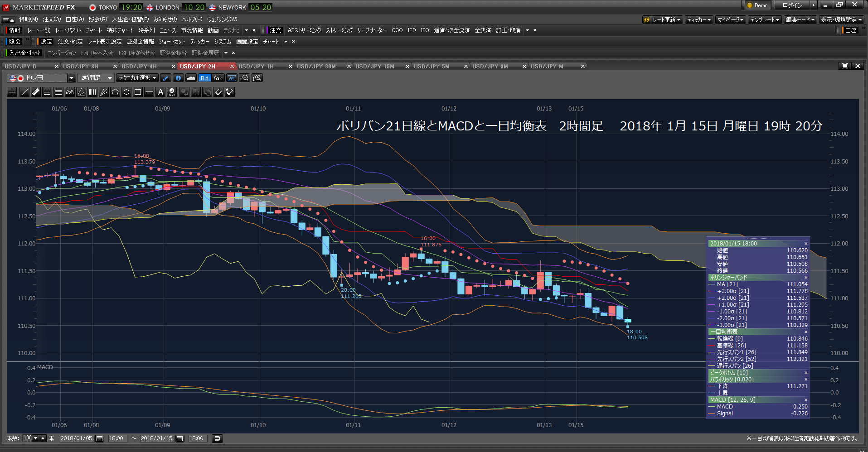Select the pentagon shape tool
The image size is (868, 452).
(x=115, y=92)
